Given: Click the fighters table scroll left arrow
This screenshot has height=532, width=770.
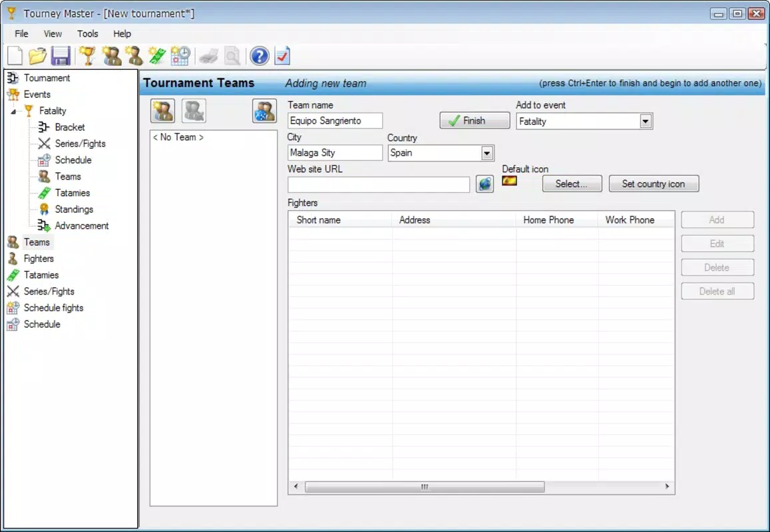Looking at the screenshot, I should click(x=295, y=486).
